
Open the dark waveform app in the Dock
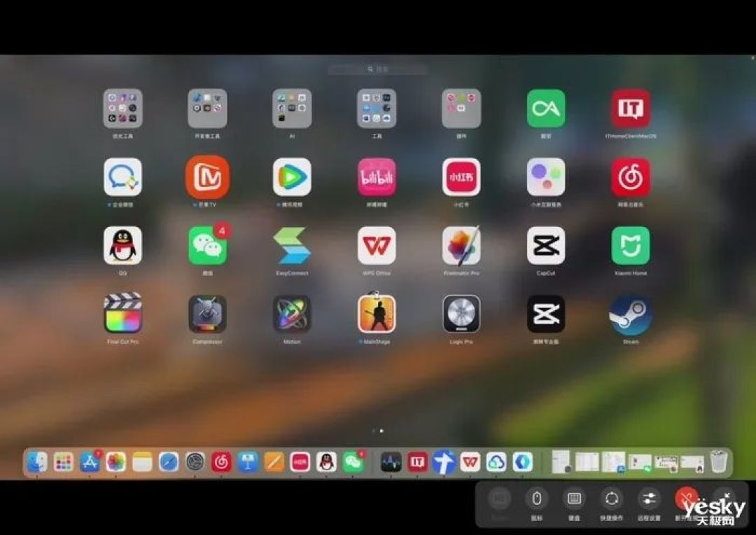(x=391, y=462)
